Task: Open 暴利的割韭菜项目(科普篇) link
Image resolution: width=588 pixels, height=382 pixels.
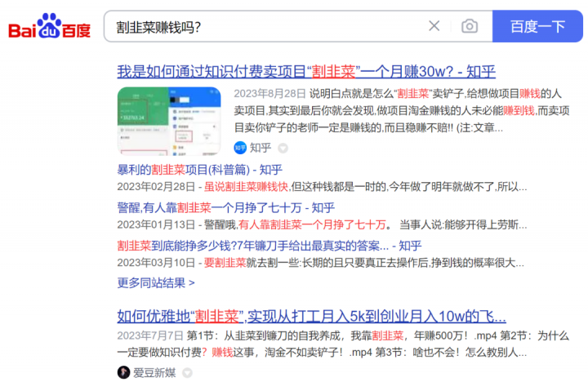Action: pyautogui.click(x=199, y=170)
